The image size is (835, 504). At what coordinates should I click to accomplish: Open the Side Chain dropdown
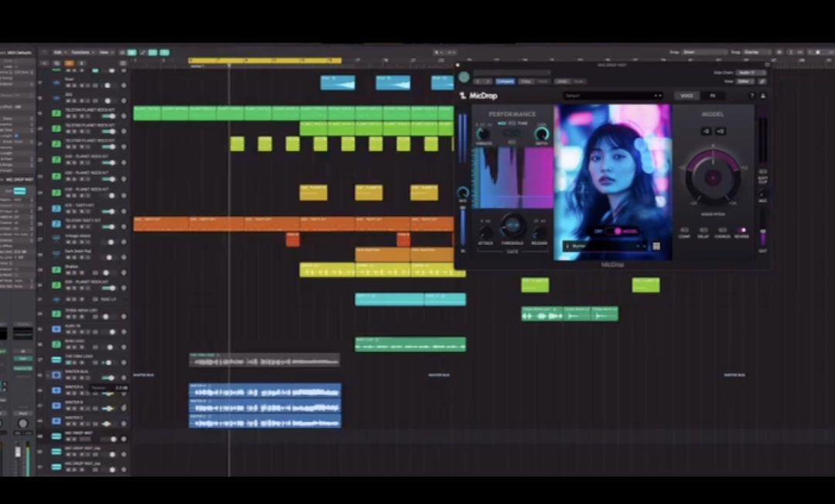pos(750,73)
